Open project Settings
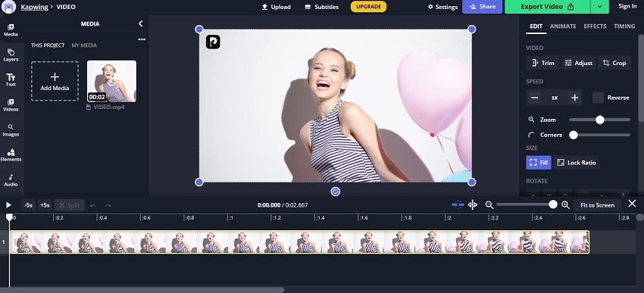Image resolution: width=644 pixels, height=293 pixels. [442, 7]
